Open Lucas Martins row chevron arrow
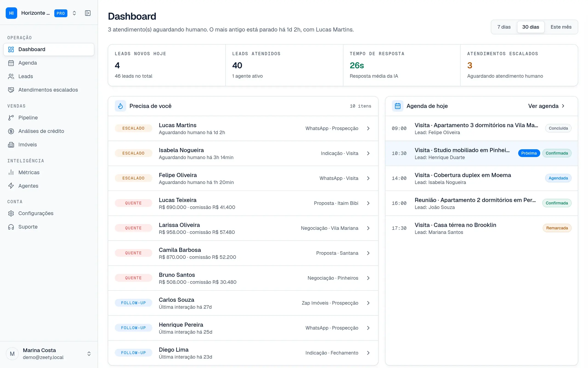 (x=368, y=128)
